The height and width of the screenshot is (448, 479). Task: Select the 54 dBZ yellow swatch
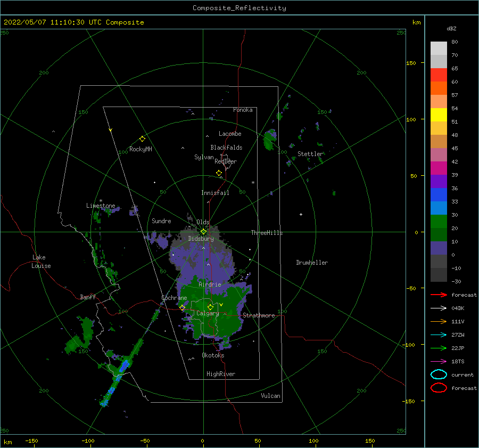[439, 115]
